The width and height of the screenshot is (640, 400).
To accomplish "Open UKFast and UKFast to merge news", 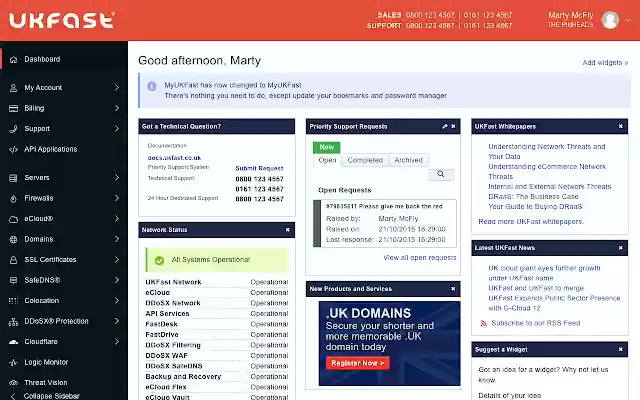I will pyautogui.click(x=536, y=288).
